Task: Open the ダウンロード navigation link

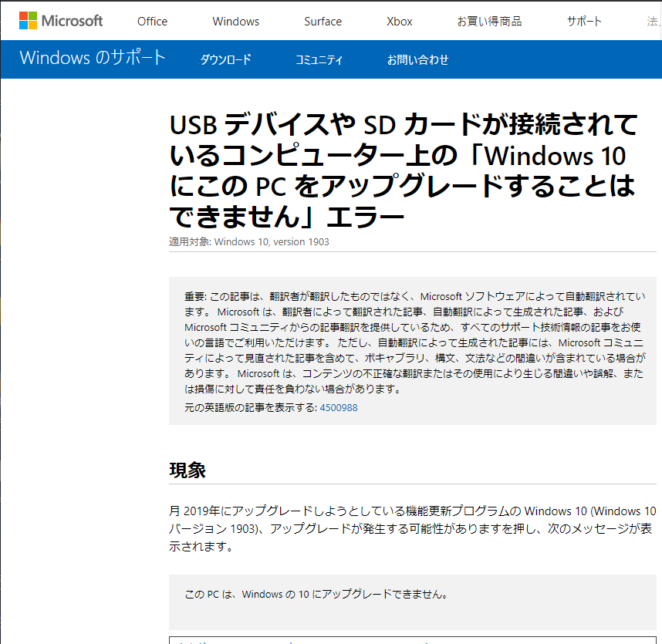Action: pos(225,60)
